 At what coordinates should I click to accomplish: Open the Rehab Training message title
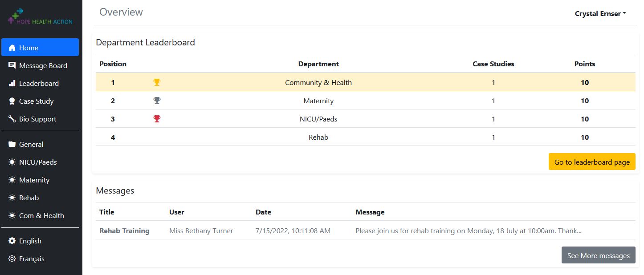tap(124, 231)
